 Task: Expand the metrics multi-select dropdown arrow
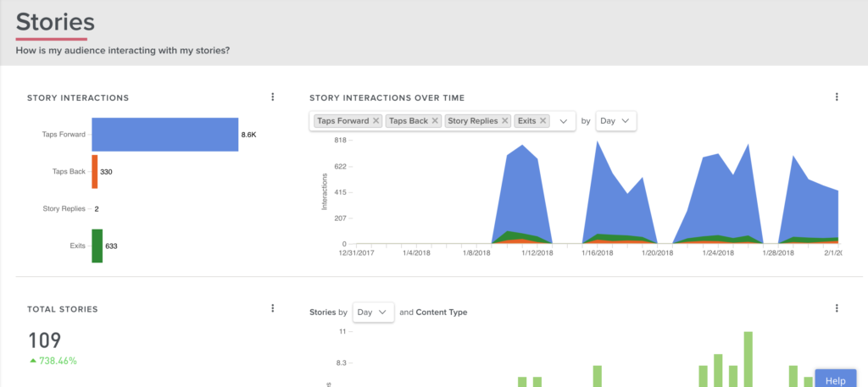pyautogui.click(x=564, y=121)
